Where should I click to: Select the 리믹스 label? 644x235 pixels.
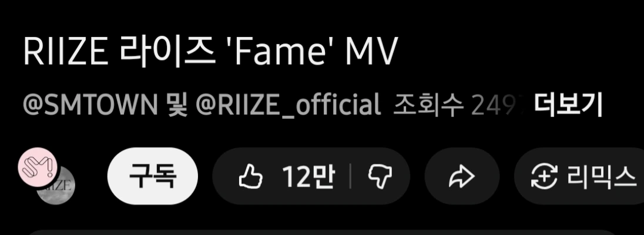[602, 177]
